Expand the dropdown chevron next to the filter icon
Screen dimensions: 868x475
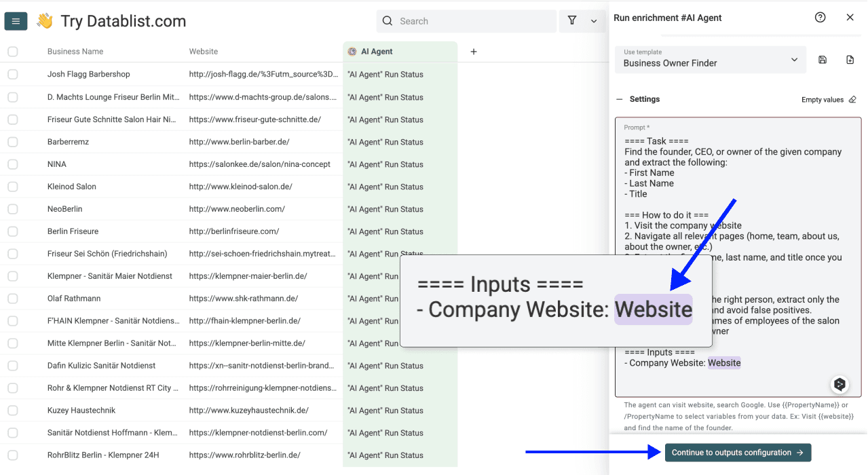pos(593,21)
